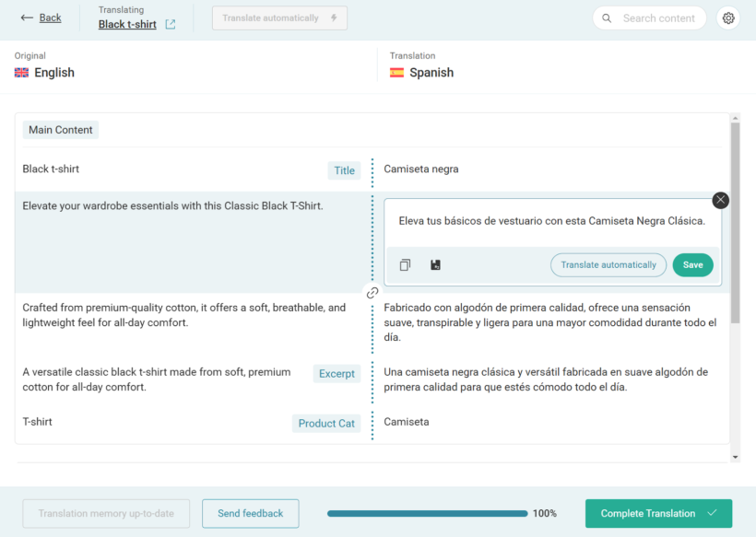The image size is (756, 537).
Task: Click the vertical scrollbar thumb
Action: (x=735, y=223)
